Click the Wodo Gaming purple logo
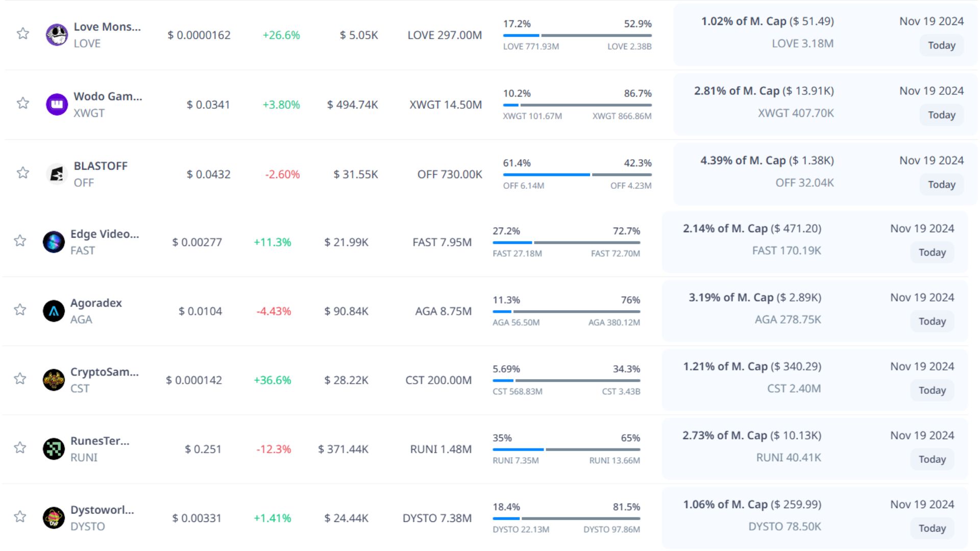Image resolution: width=980 pixels, height=551 pixels. tap(57, 105)
